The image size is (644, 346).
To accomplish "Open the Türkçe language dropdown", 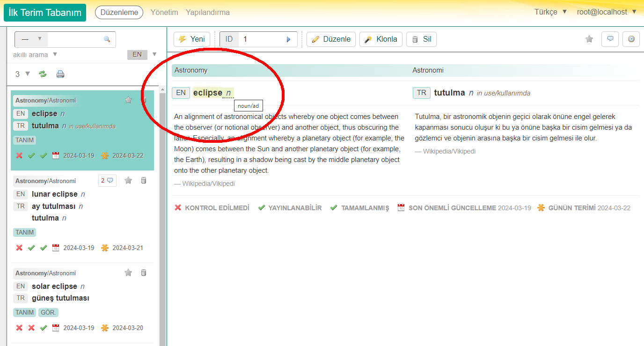I will point(550,12).
